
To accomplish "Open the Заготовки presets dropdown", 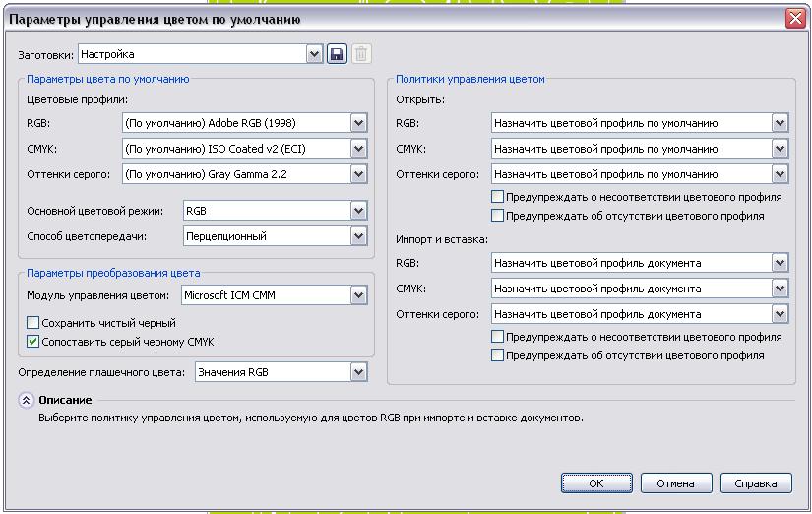I will 201,54.
